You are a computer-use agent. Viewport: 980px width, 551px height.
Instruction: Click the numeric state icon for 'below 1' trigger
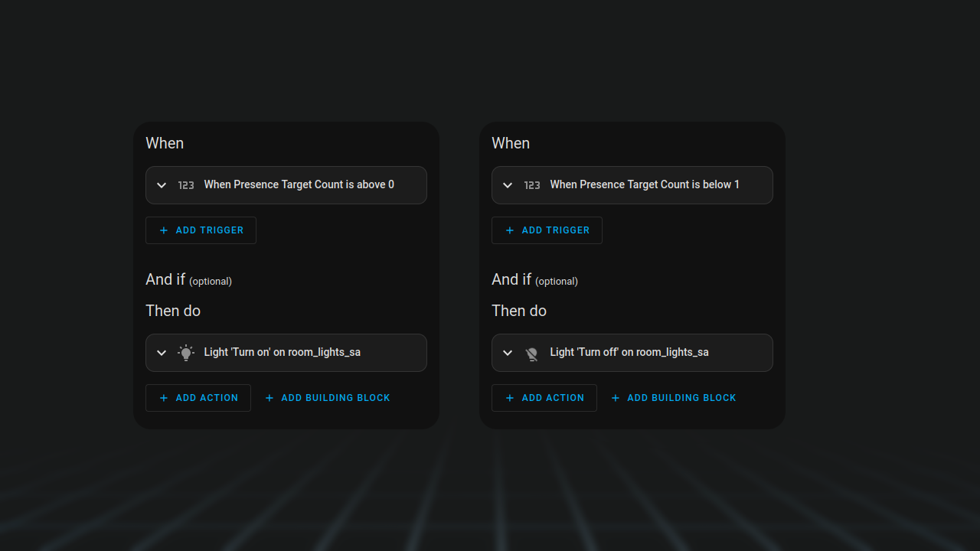(x=532, y=185)
